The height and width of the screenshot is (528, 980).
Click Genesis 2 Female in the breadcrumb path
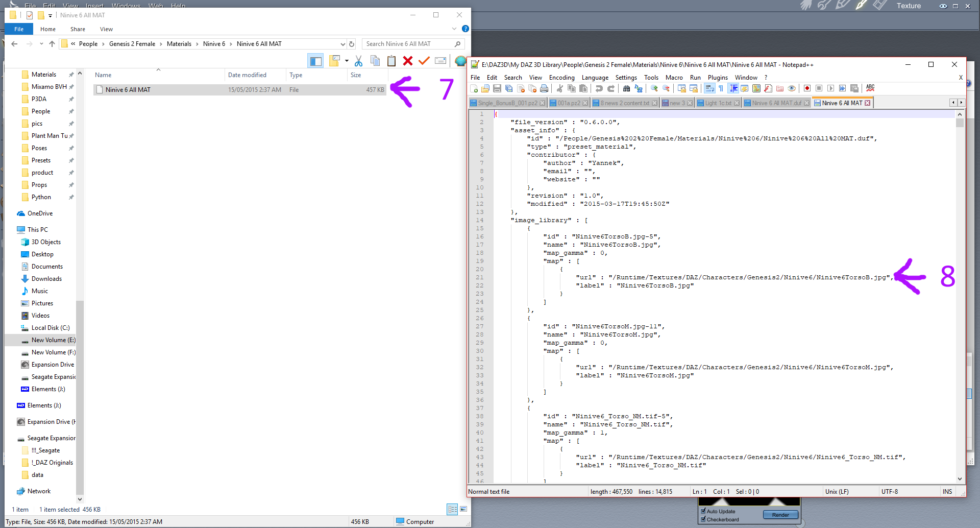pyautogui.click(x=132, y=44)
